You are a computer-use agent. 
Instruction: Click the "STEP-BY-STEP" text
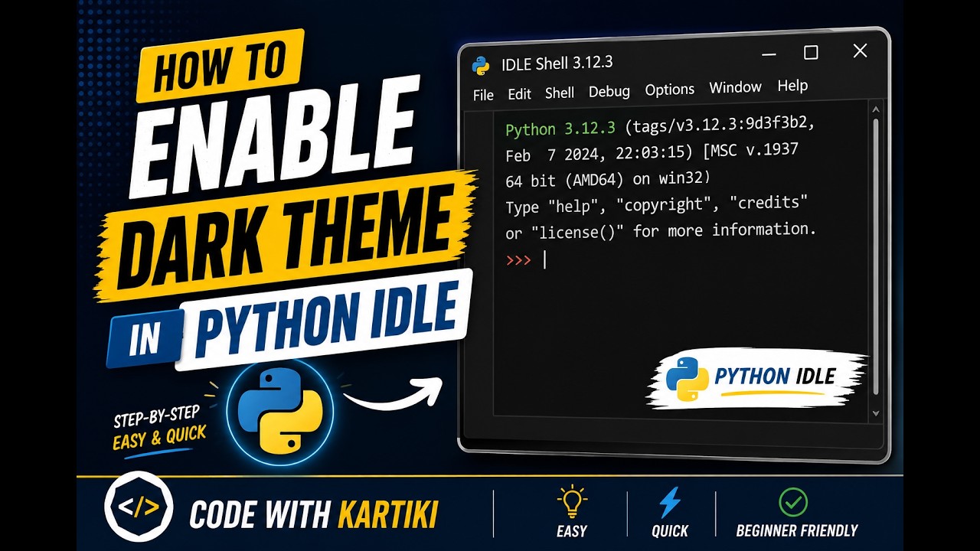click(156, 418)
